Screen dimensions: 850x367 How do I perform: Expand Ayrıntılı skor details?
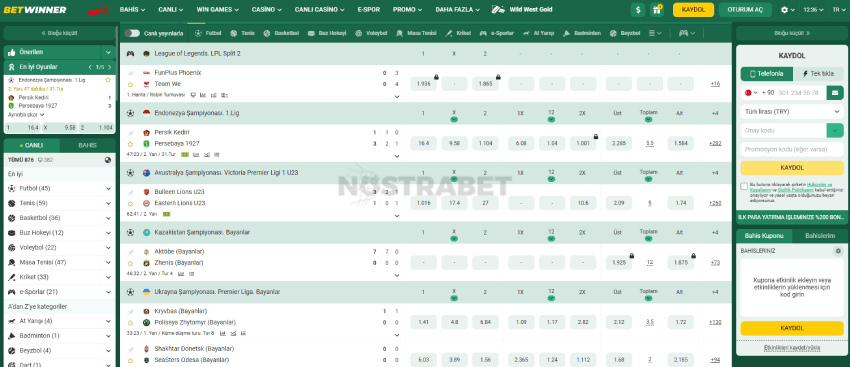coord(26,115)
